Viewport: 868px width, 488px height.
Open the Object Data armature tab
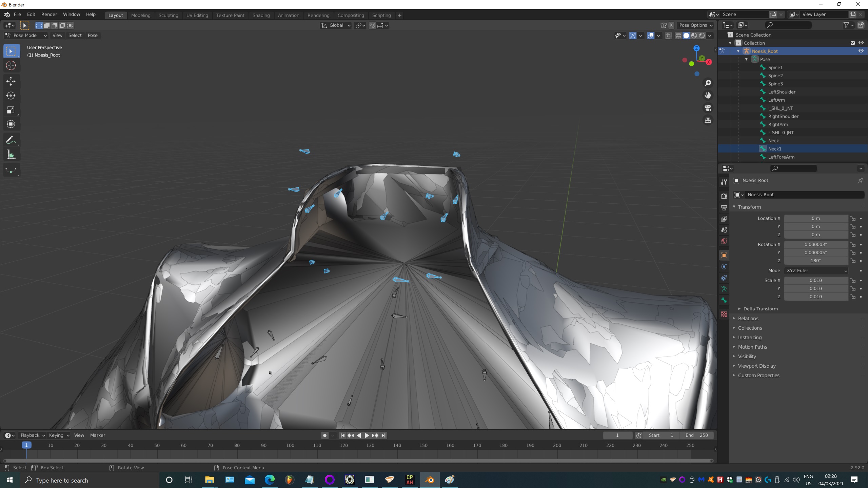coord(724,289)
